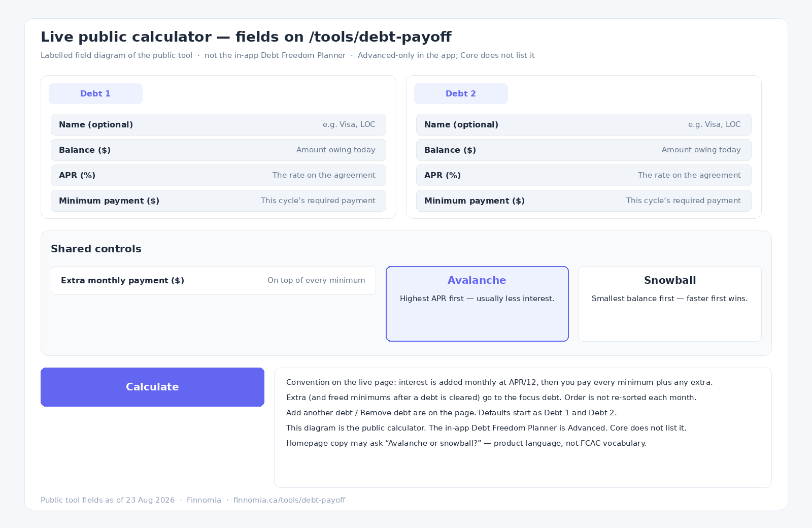Click the page title about /tools/debt-payoff

tap(246, 37)
